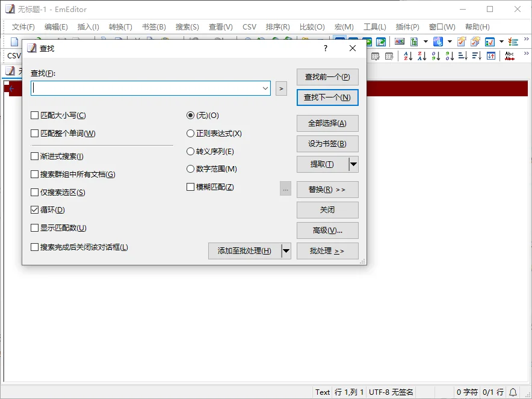Click the strikethrough Abc icon

510,56
